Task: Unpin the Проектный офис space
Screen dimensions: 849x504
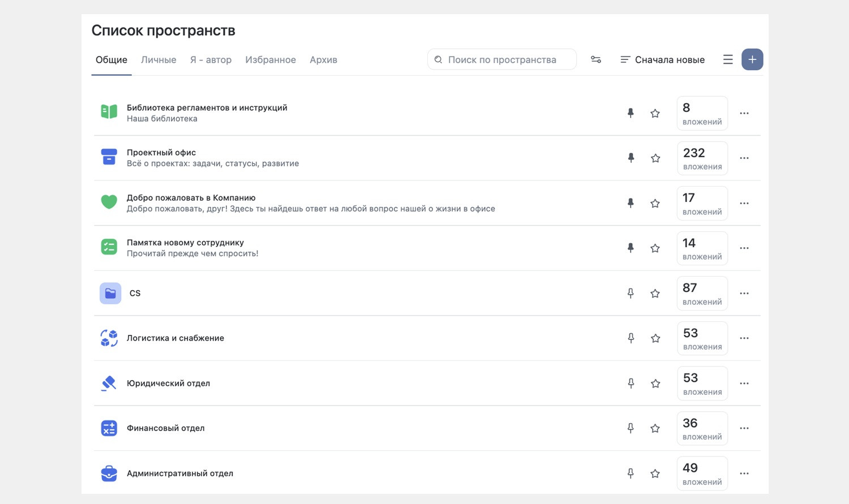Action: (x=631, y=158)
